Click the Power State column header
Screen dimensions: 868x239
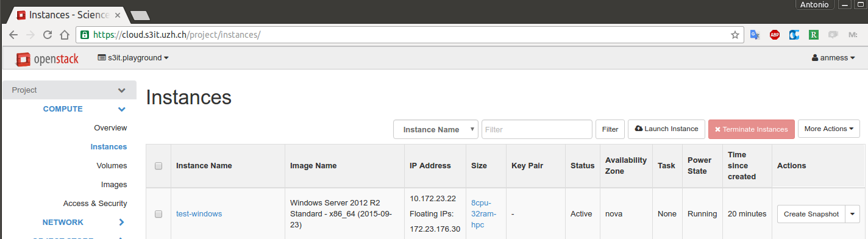pos(699,166)
